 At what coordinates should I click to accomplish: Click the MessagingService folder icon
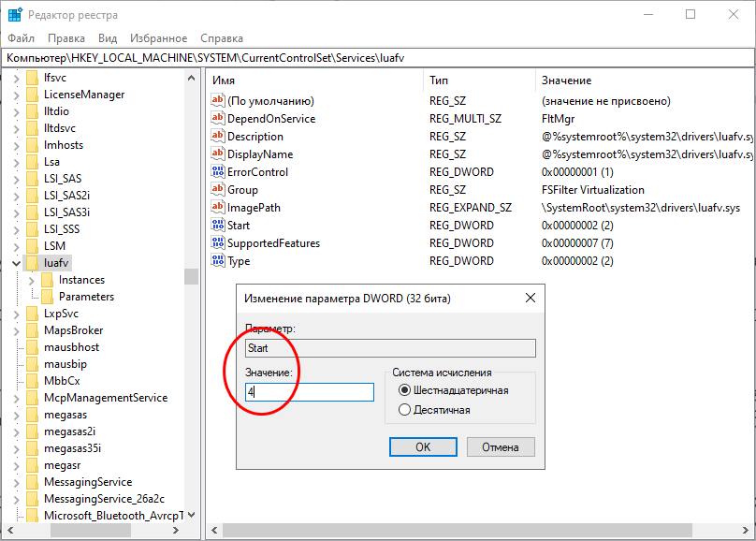32,482
